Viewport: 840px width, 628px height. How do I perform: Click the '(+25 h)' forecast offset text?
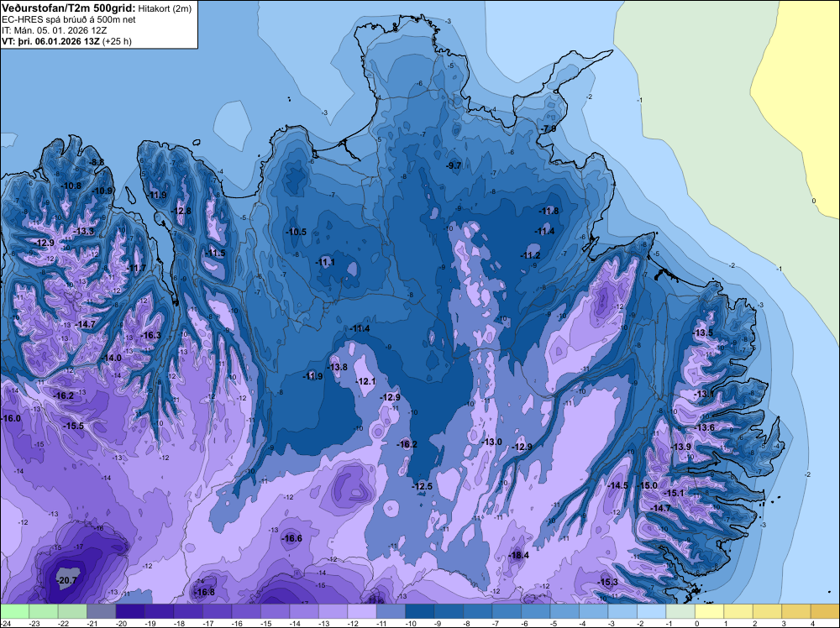(x=117, y=41)
